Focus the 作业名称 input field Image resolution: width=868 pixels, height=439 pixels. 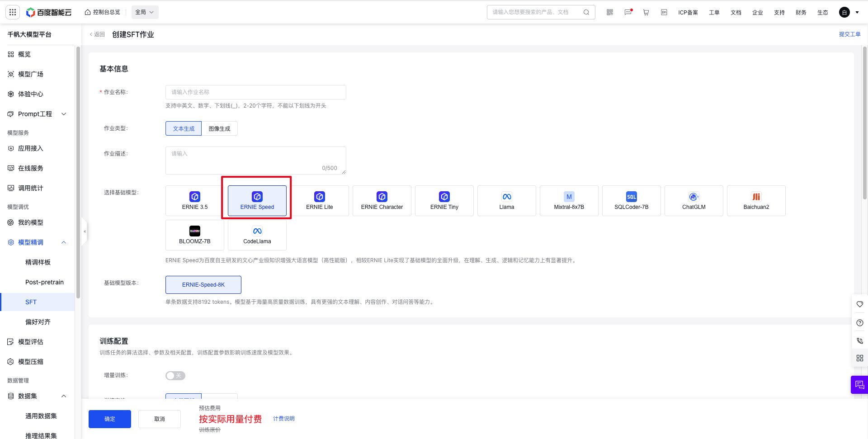coord(256,92)
